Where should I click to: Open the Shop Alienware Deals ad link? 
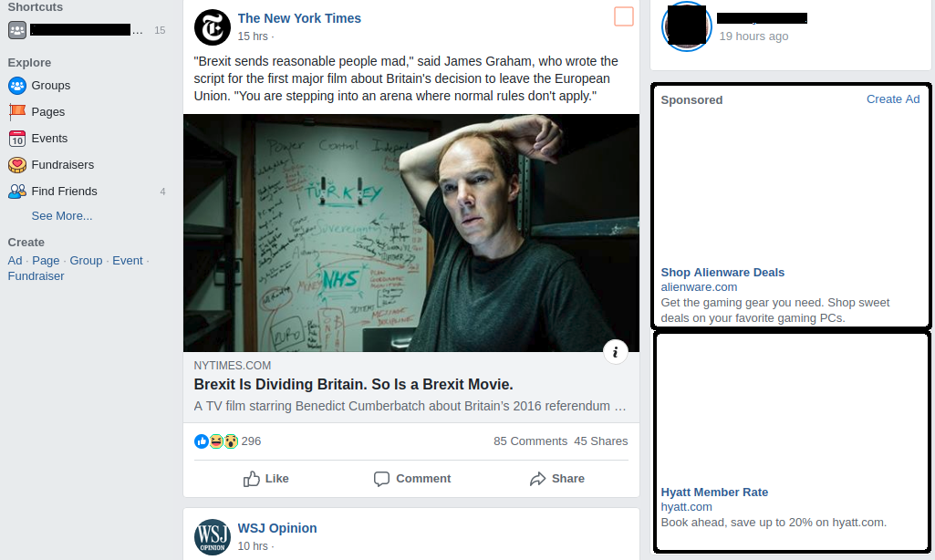tap(722, 273)
